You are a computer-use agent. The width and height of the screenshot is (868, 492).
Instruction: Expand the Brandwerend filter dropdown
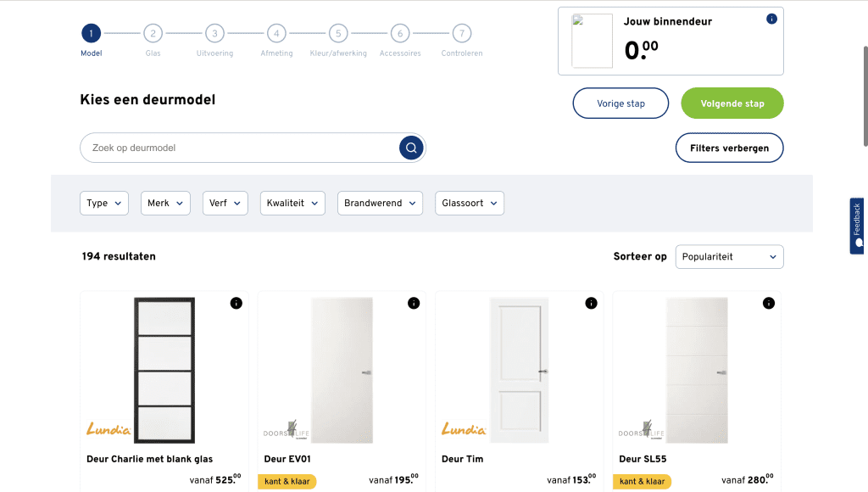point(381,204)
